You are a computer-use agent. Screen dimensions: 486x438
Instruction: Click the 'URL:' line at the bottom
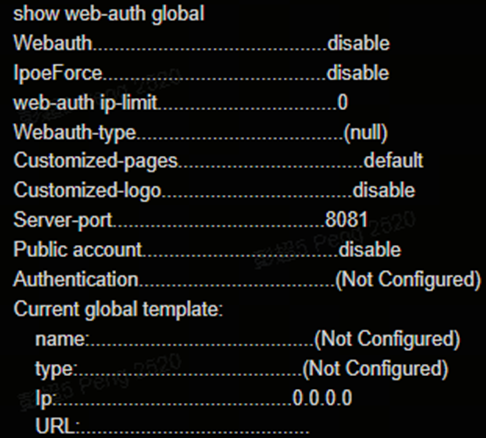click(x=172, y=427)
